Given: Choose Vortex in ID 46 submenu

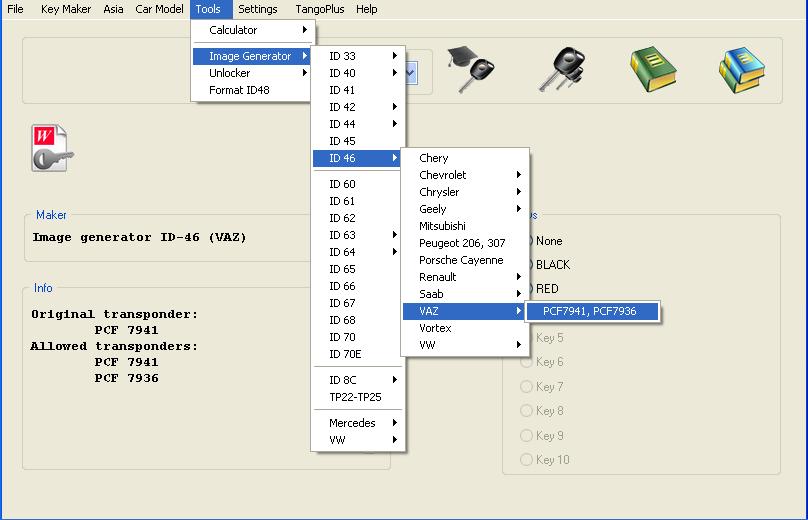Looking at the screenshot, I should point(464,328).
